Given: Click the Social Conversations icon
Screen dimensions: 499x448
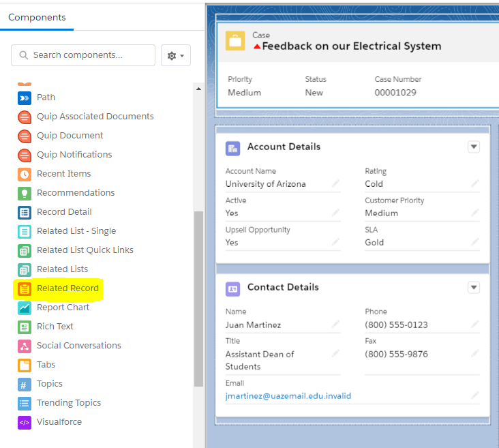Looking at the screenshot, I should pos(25,346).
